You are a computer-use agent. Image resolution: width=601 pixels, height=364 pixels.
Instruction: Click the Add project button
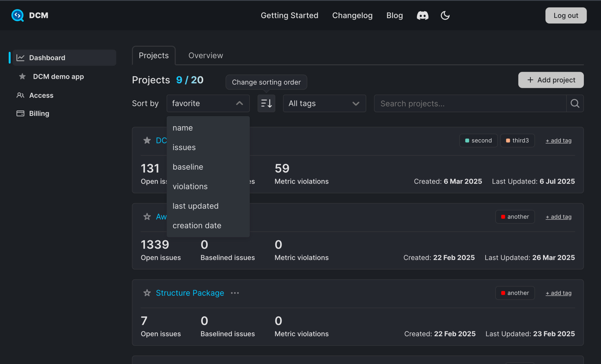(x=551, y=80)
